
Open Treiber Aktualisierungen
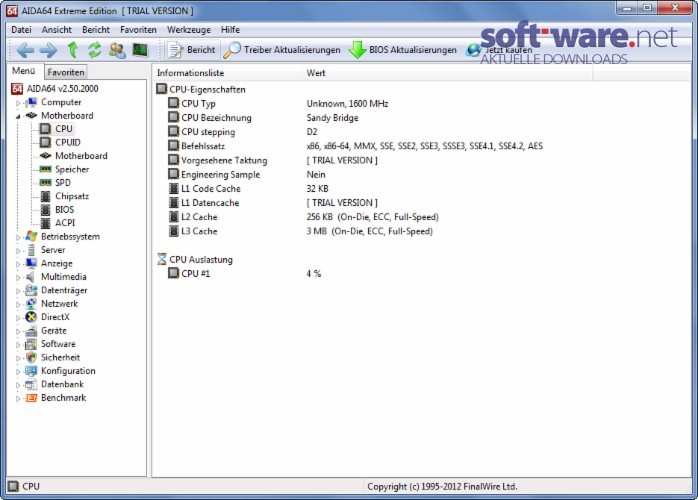coord(282,50)
